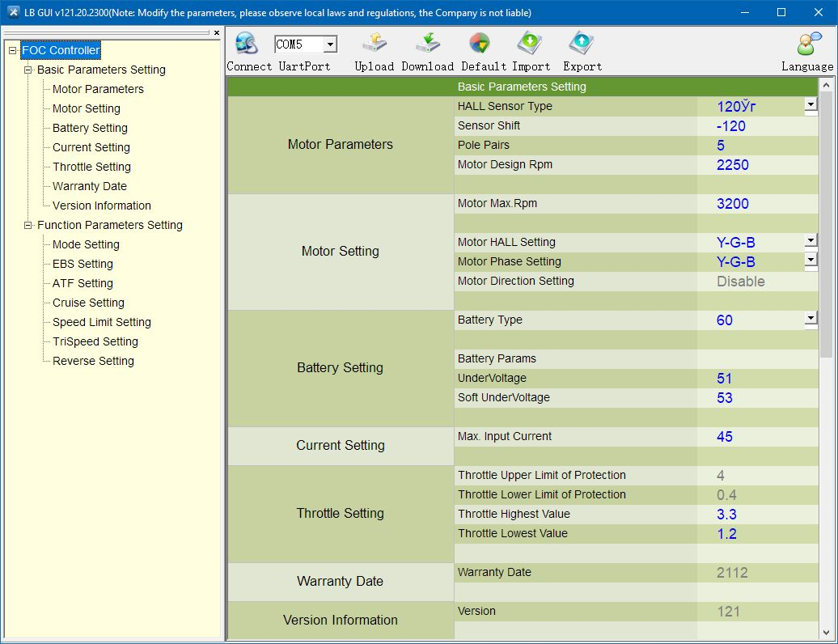838x644 pixels.
Task: Select Throttle Setting in the tree
Action: coord(91,167)
